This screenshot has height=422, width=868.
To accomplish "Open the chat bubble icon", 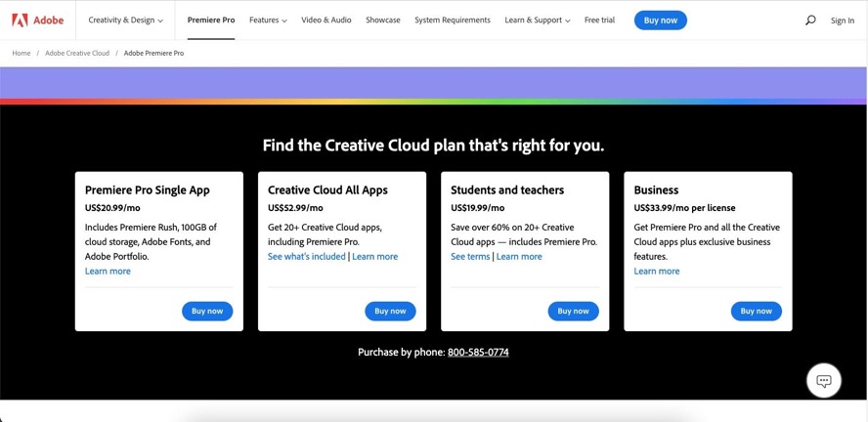I will point(824,381).
